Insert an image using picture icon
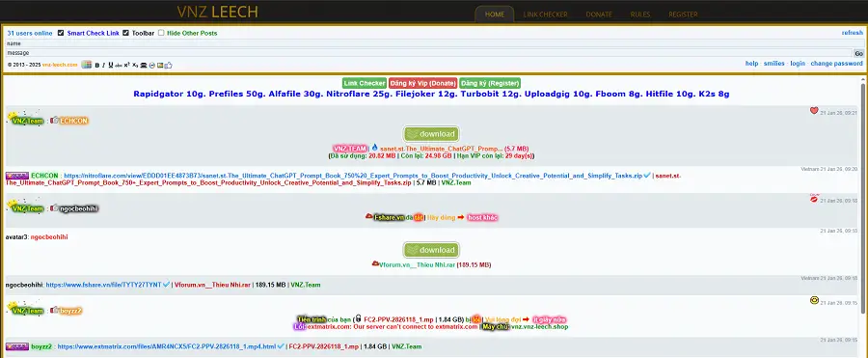 click(x=160, y=65)
